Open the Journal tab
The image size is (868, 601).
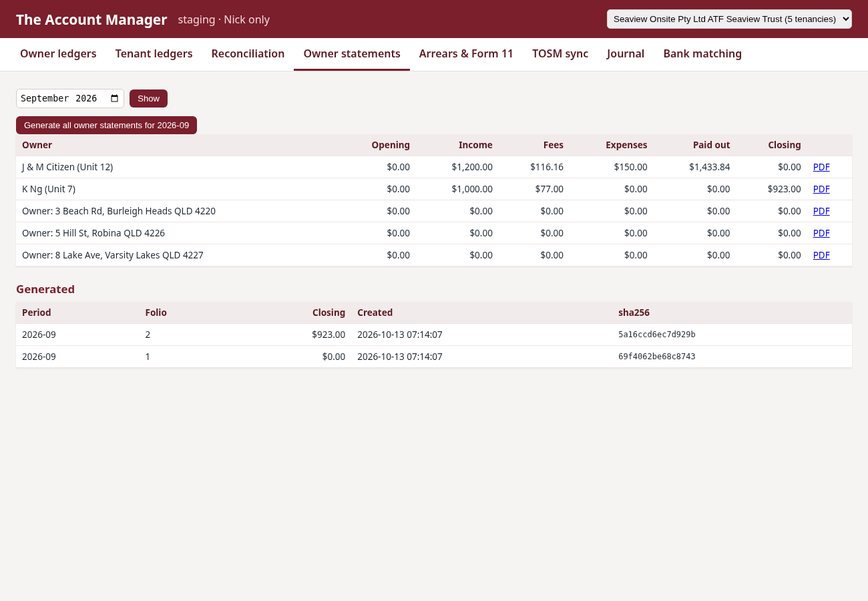point(626,53)
